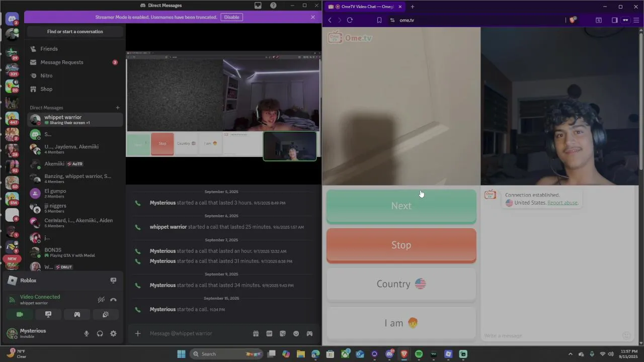644x362 pixels.
Task: Open the sticker picker
Action: coord(283,333)
